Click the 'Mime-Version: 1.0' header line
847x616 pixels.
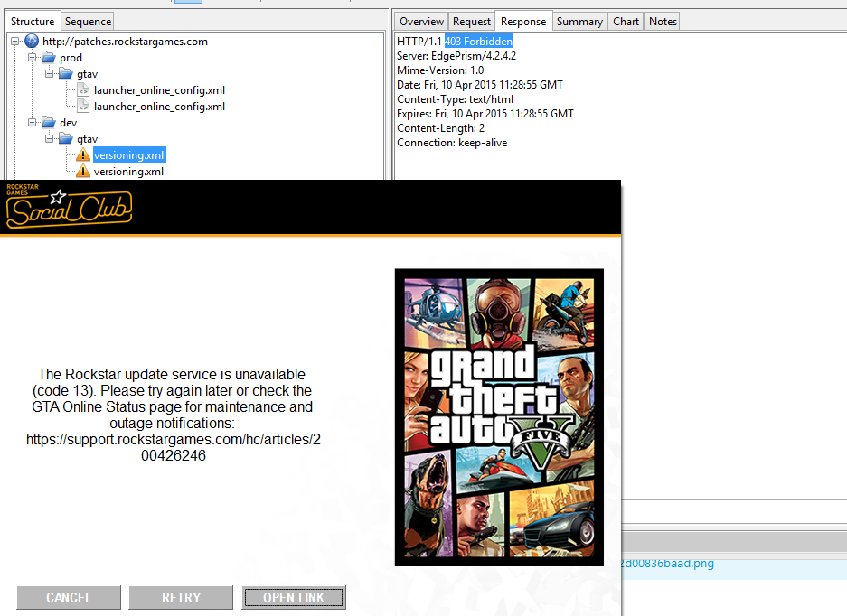tap(440, 70)
